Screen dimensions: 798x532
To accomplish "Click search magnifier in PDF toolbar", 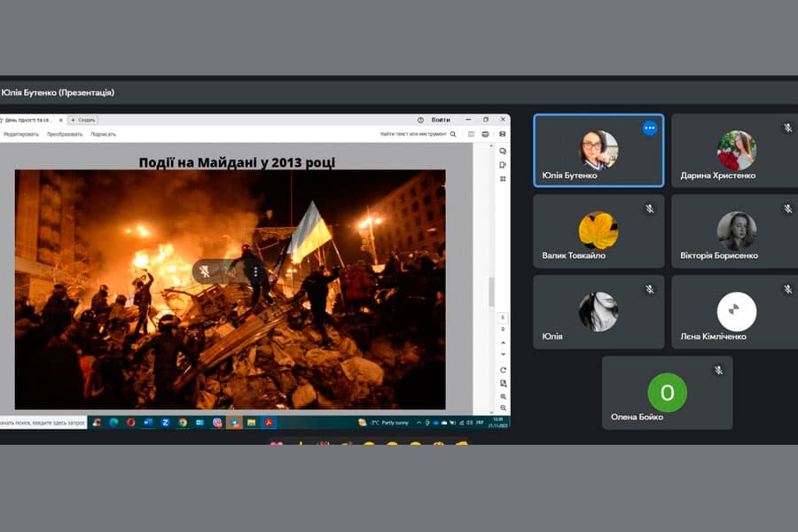I will click(453, 135).
